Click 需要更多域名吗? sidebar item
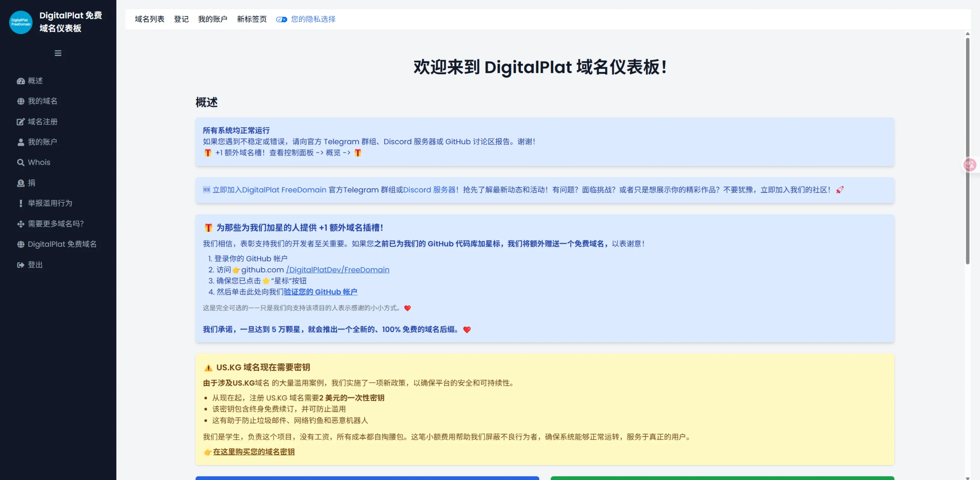 [50, 224]
